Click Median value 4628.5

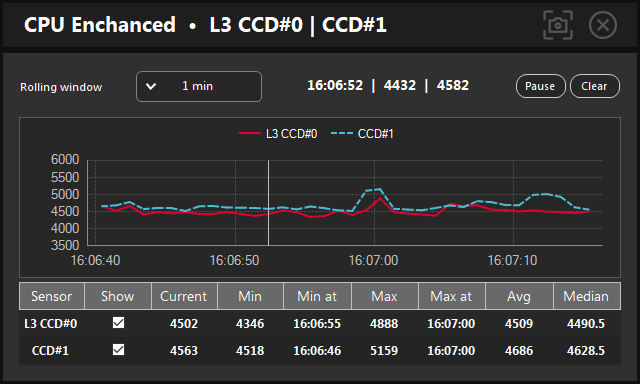[586, 351]
